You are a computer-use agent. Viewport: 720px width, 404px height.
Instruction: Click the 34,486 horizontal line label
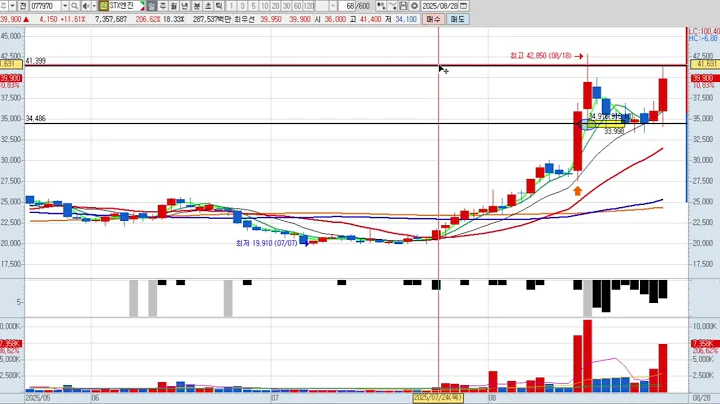coord(35,118)
